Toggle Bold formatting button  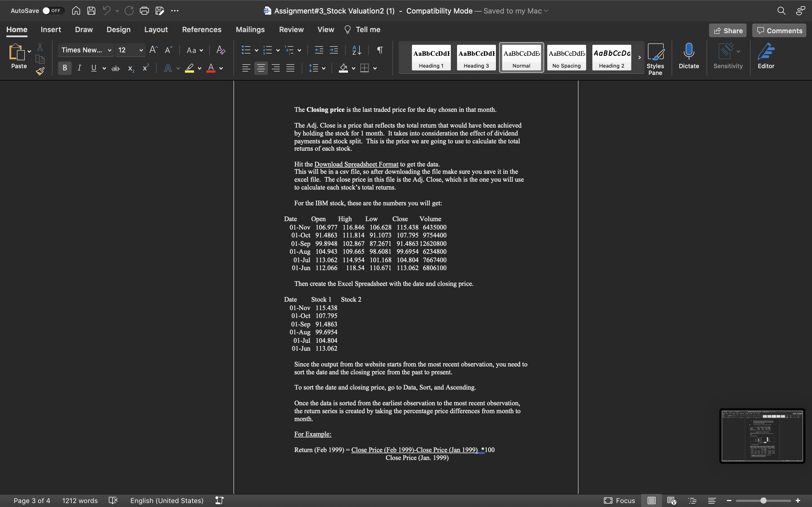(x=65, y=68)
